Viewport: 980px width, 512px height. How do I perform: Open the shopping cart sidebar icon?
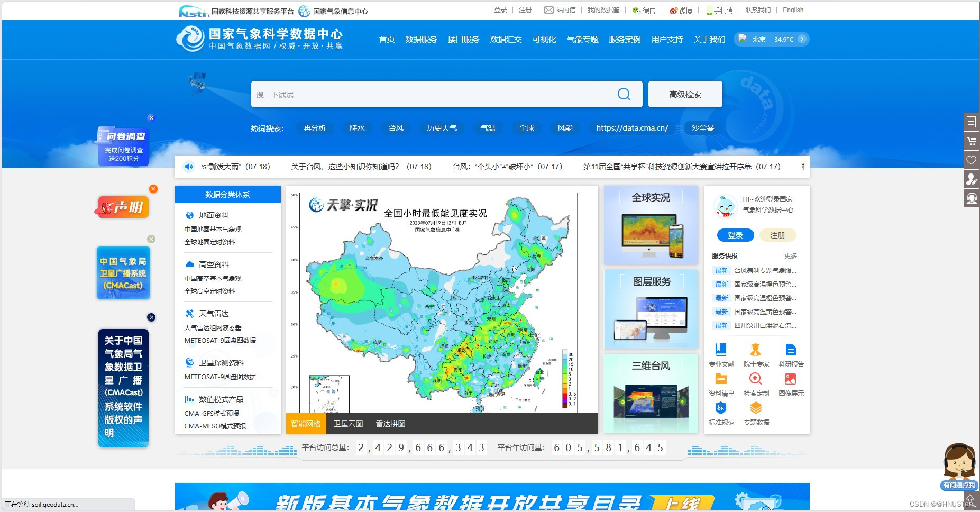[972, 141]
